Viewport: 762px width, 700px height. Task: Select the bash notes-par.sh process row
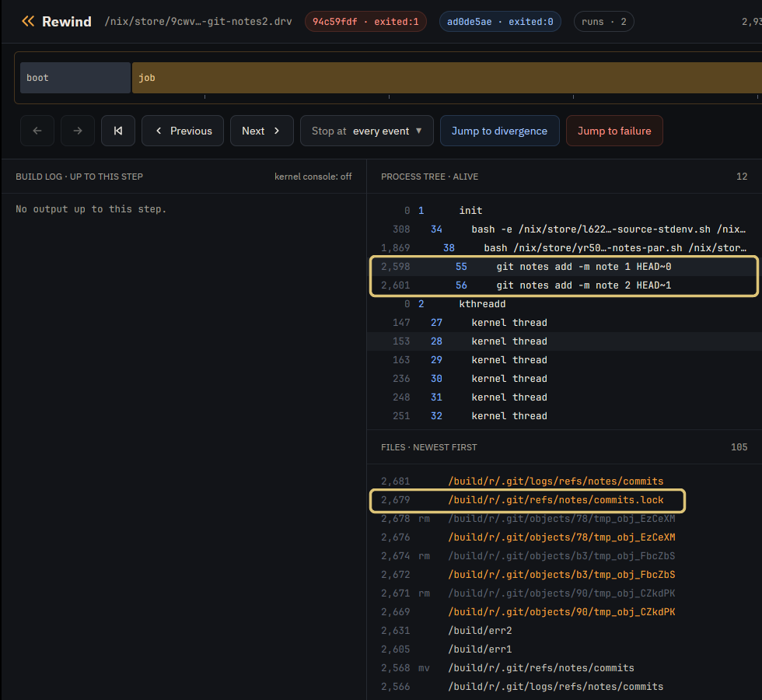click(565, 248)
